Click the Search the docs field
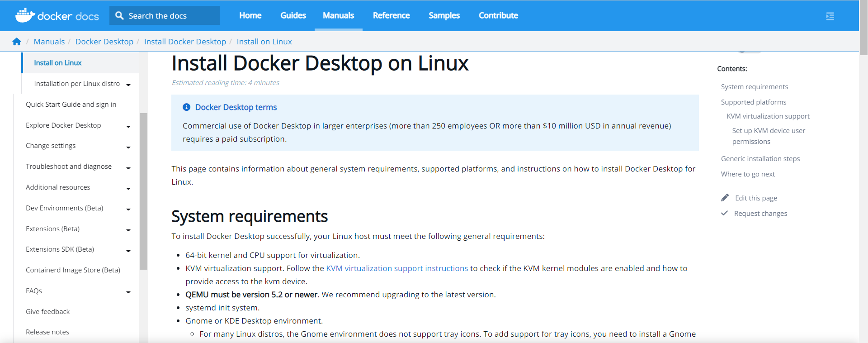Screen dimensions: 868x343 click(x=165, y=15)
